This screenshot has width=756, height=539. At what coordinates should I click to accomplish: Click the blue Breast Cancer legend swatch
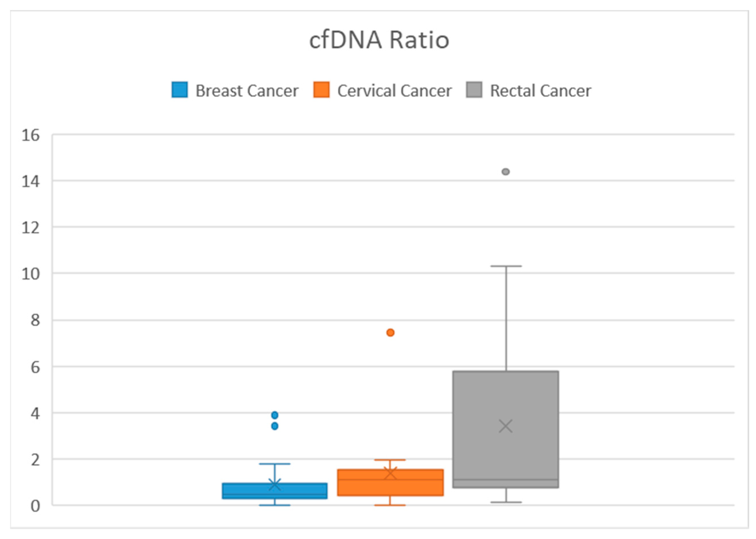click(179, 90)
